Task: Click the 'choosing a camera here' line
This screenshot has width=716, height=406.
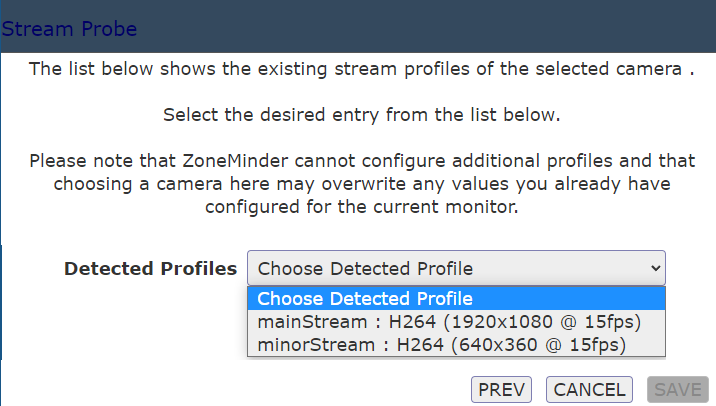Action: 362,184
